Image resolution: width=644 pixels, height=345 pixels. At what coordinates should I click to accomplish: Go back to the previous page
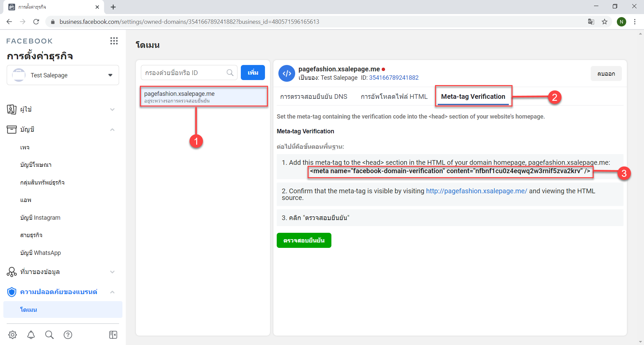tap(9, 22)
